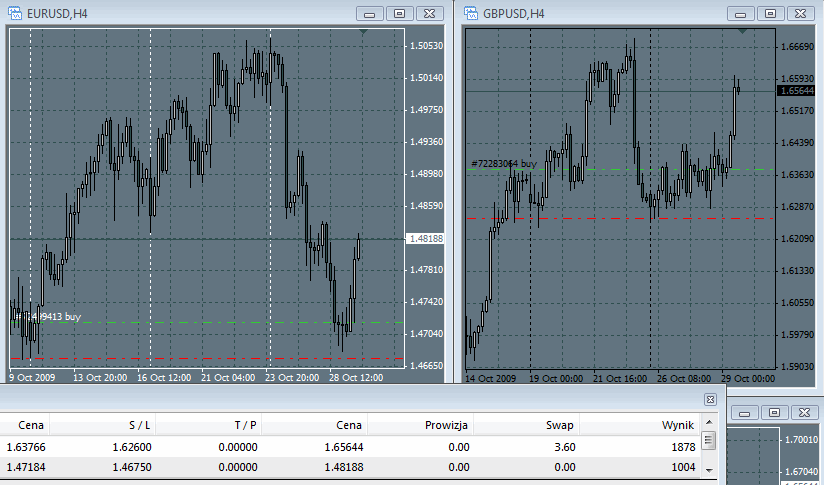Click the EURUSD chart shift triangle marker
Screen dimensions: 824x485
363,32
